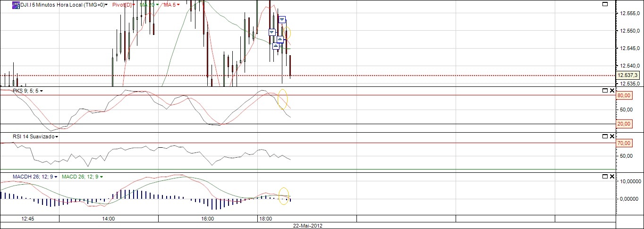Close the MACD indicator panel

(612, 176)
